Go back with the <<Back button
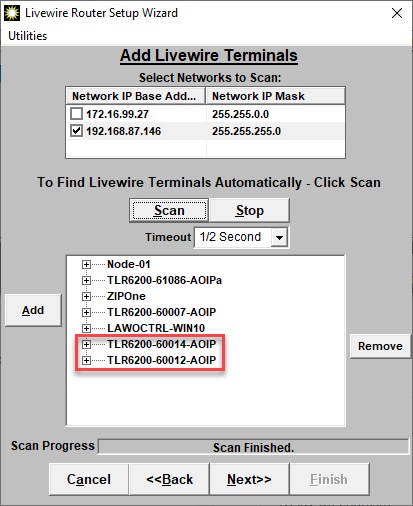The width and height of the screenshot is (413, 506). point(169,479)
